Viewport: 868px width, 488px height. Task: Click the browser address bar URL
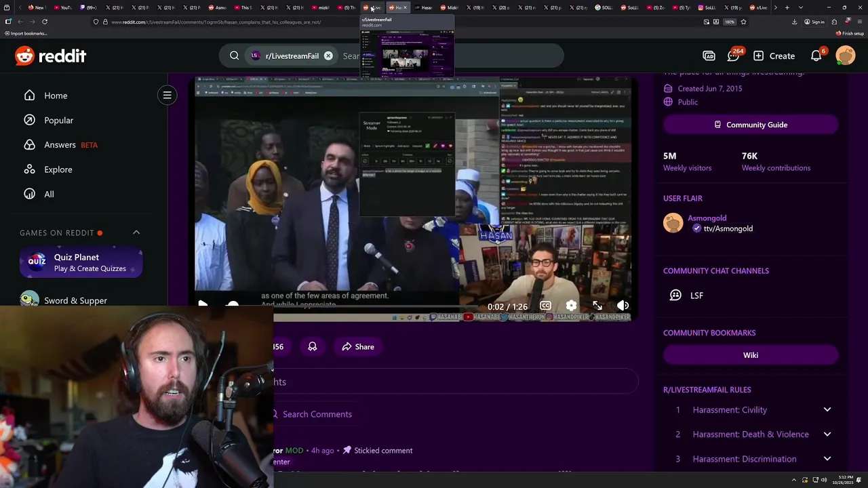(216, 22)
